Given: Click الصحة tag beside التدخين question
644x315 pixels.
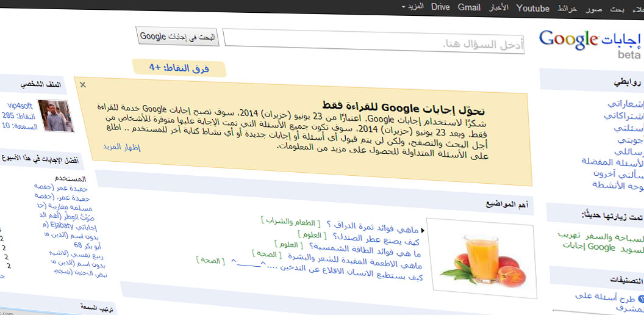Looking at the screenshot, I should [x=210, y=260].
